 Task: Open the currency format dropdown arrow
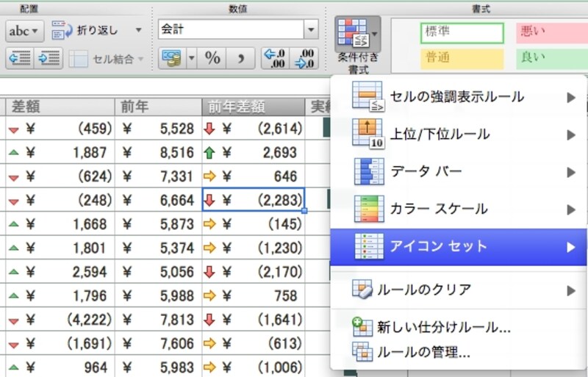191,58
